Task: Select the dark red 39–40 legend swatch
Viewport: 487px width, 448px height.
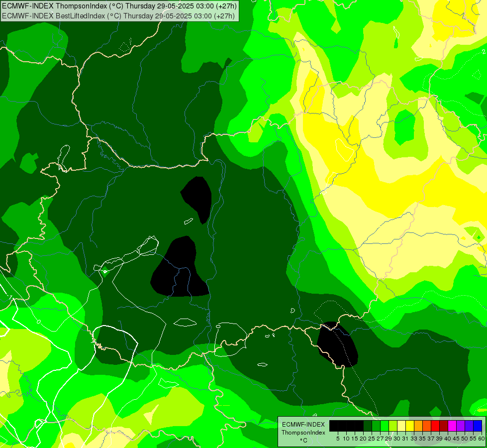Action: coord(444,426)
